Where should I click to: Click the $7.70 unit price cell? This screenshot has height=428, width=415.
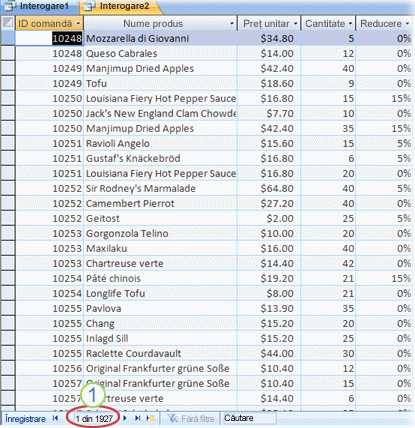[x=269, y=113]
